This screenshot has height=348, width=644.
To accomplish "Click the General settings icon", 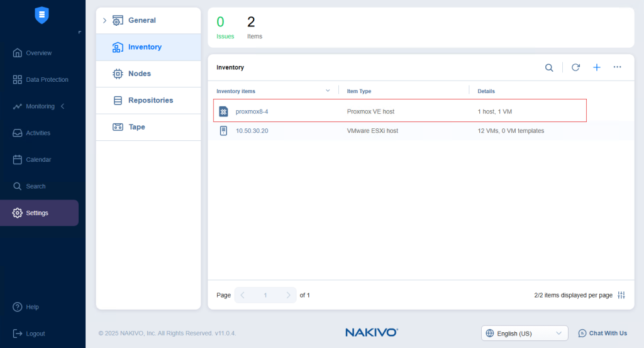I will click(x=118, y=21).
